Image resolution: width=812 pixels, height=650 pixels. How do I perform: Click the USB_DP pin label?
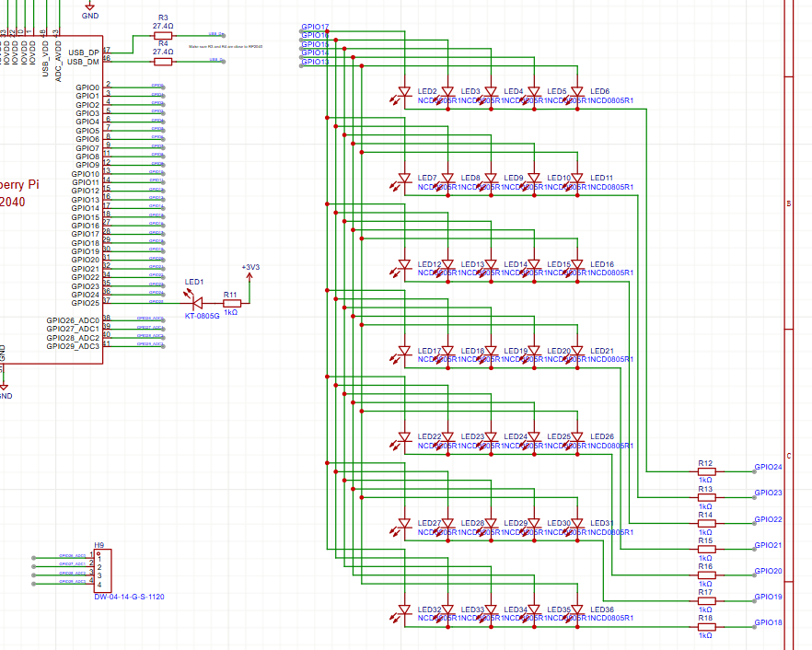pos(82,52)
